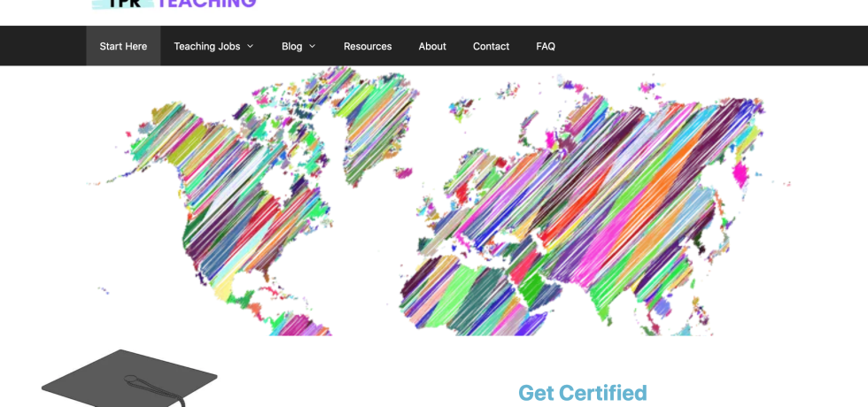Open the Teaching Jobs menu item
Image resolution: width=868 pixels, height=407 pixels.
pos(206,46)
